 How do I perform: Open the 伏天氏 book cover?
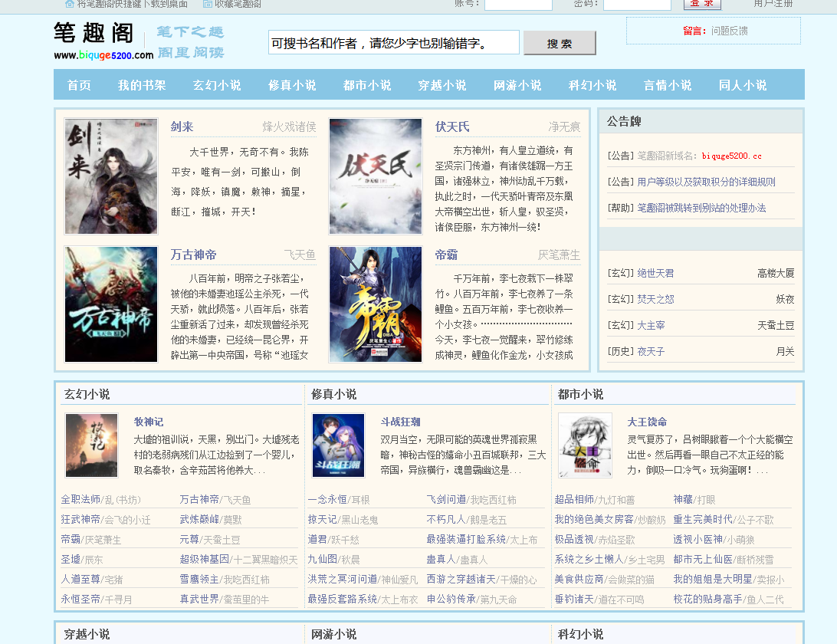[x=376, y=176]
